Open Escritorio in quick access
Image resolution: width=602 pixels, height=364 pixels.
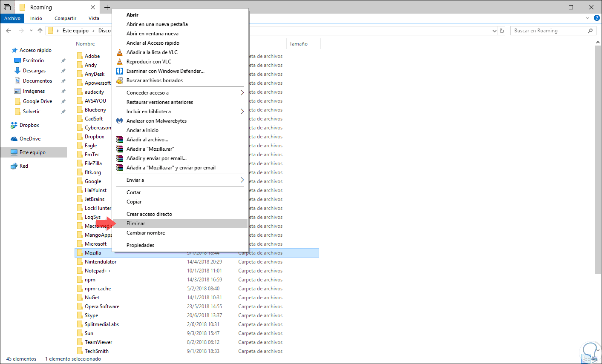[33, 60]
